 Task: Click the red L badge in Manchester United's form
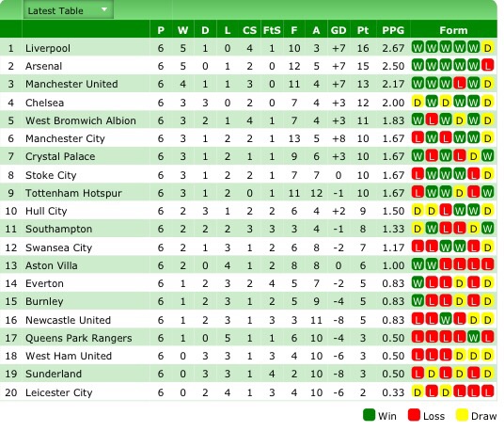[x=460, y=84]
